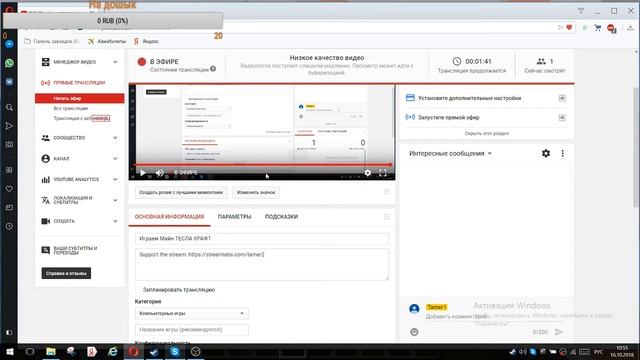Mute the stream preview volume

(160, 173)
